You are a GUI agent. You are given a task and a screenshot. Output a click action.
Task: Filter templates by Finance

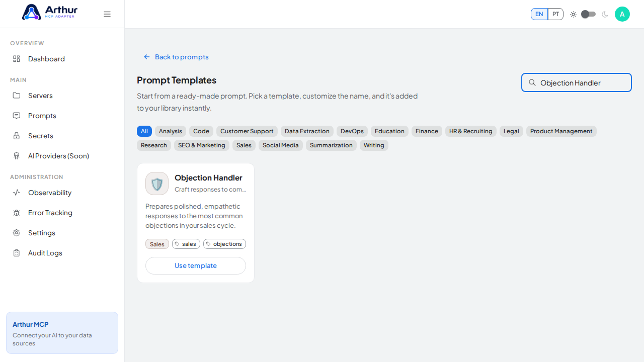427,131
